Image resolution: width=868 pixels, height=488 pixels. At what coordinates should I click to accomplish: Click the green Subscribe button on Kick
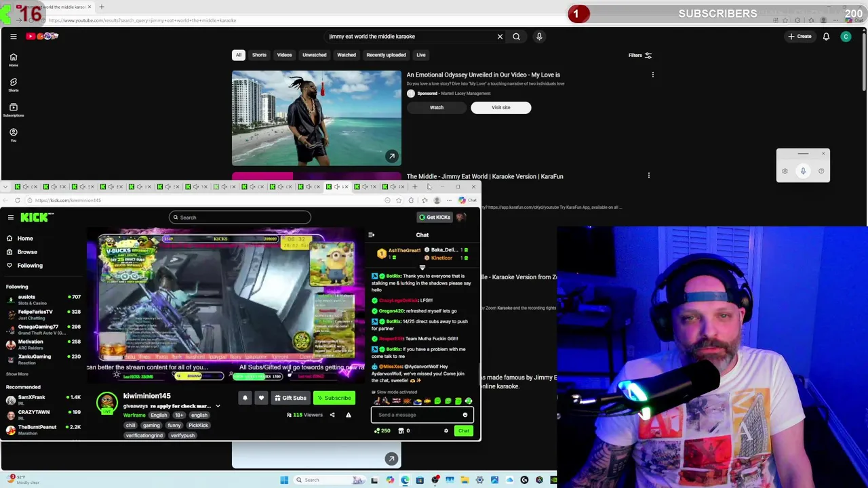tap(334, 398)
